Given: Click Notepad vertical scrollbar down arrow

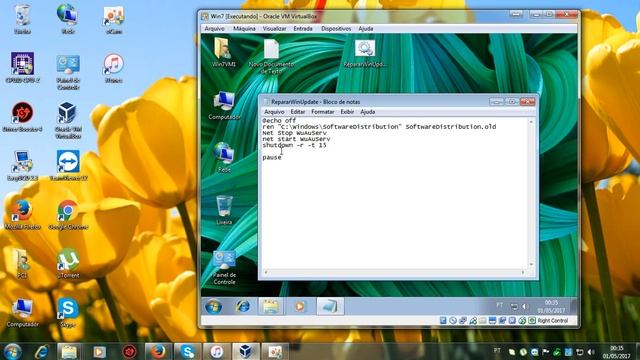Looking at the screenshot, I should (531, 264).
